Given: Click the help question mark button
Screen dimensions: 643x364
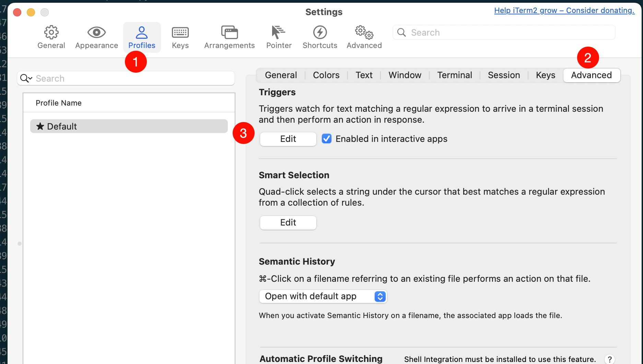Looking at the screenshot, I should click(x=610, y=359).
